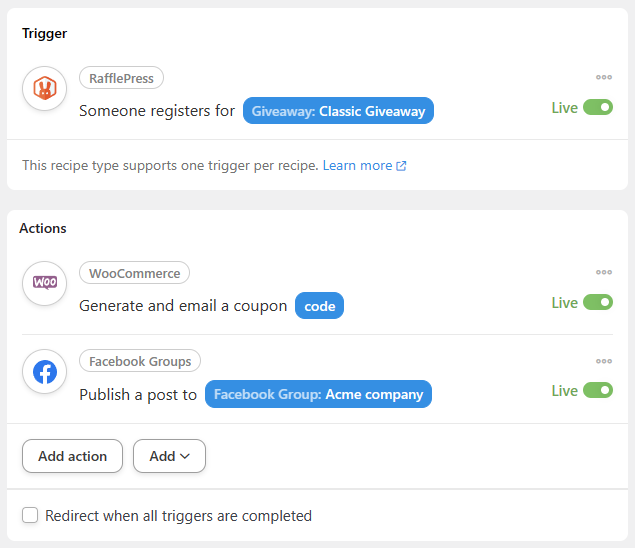Open the Giveaway: Classic Giveaway selector
Screen dimensions: 635x548
(x=338, y=111)
